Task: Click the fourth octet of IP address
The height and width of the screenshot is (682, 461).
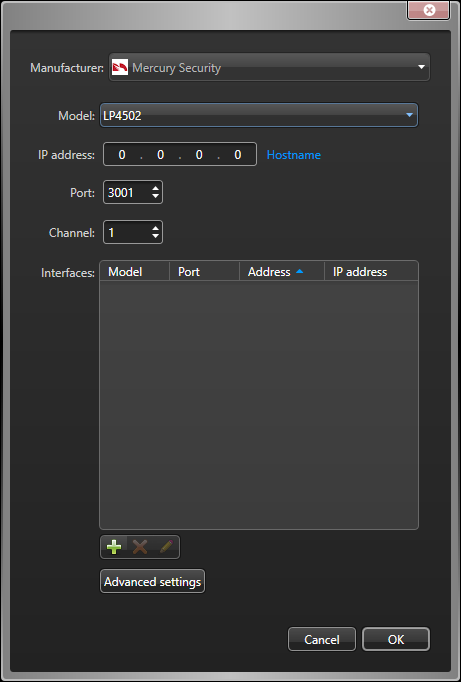Action: coord(237,154)
